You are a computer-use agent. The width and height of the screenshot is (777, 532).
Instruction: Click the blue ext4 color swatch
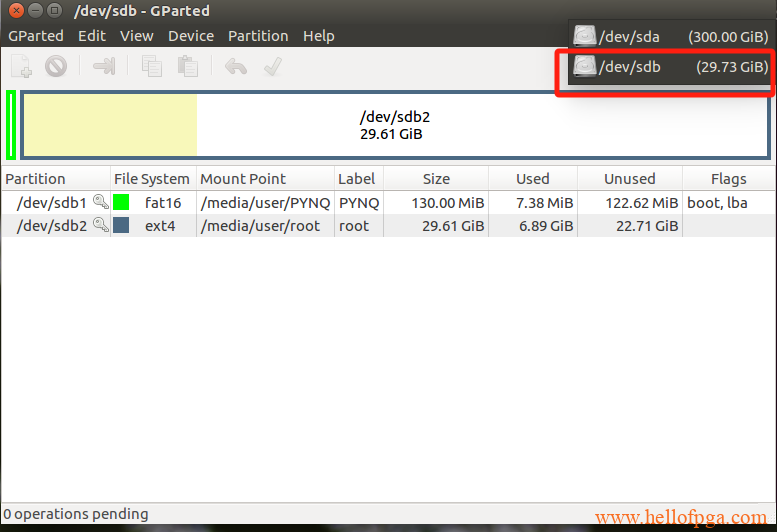(121, 225)
